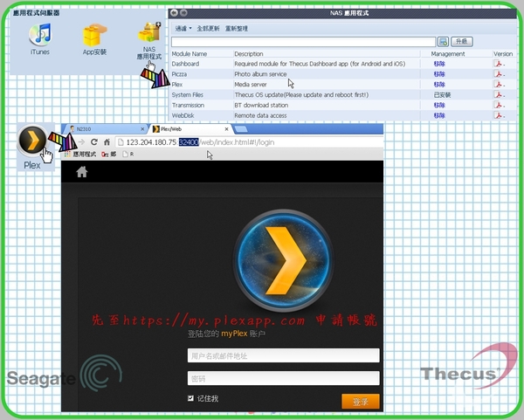Click the large Plex app icon
Image resolution: width=524 pixels, height=420 pixels.
[x=32, y=141]
